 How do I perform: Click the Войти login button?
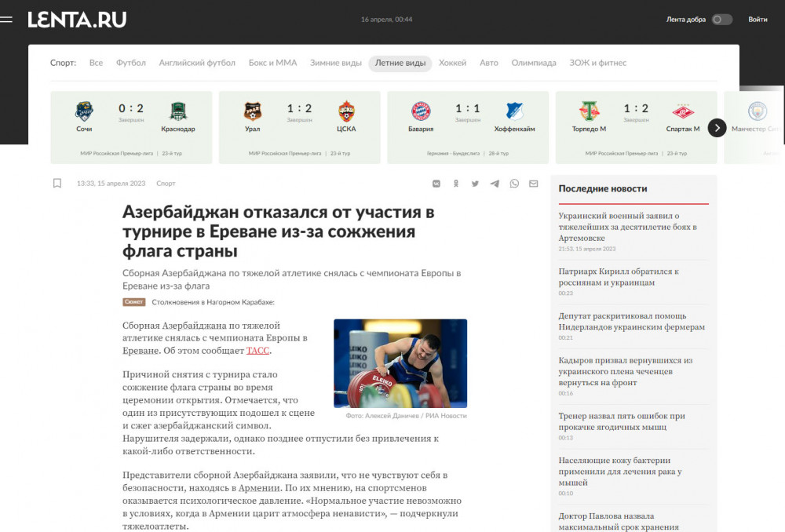pyautogui.click(x=758, y=20)
